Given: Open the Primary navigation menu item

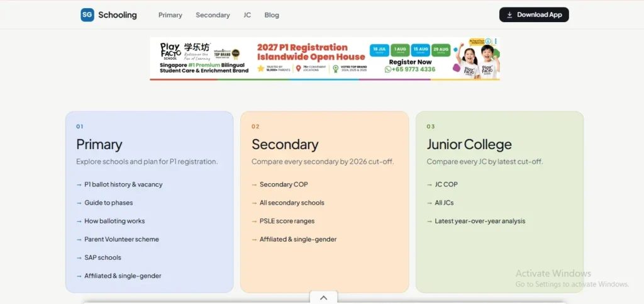Looking at the screenshot, I should click(170, 15).
